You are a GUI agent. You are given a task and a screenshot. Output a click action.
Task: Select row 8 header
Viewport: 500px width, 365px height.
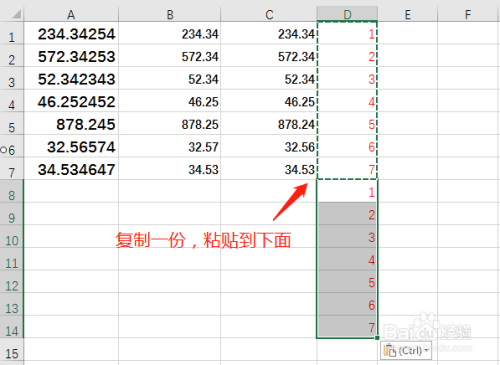pyautogui.click(x=12, y=192)
